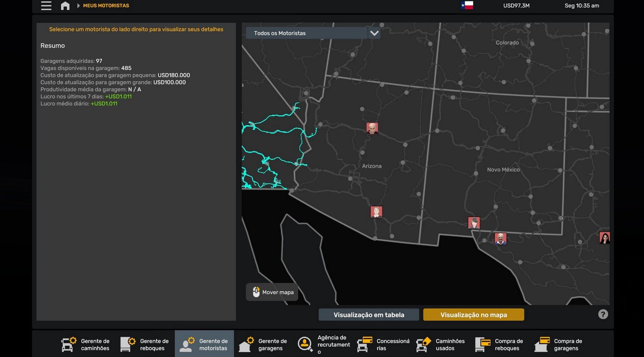Open Gerente de garagens tab

tap(263, 344)
